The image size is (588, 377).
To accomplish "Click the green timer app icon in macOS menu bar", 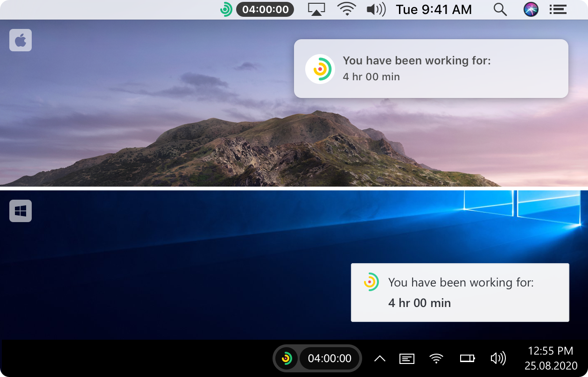I will pos(226,9).
